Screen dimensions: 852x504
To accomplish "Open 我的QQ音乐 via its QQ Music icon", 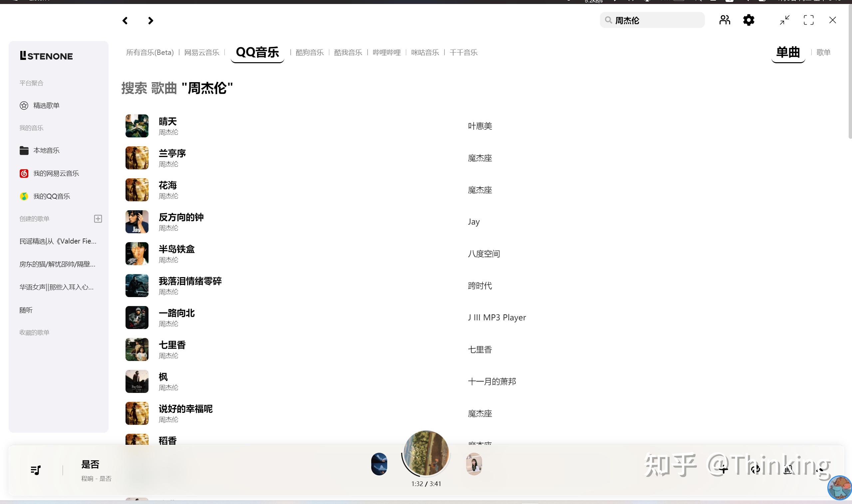I will point(24,196).
